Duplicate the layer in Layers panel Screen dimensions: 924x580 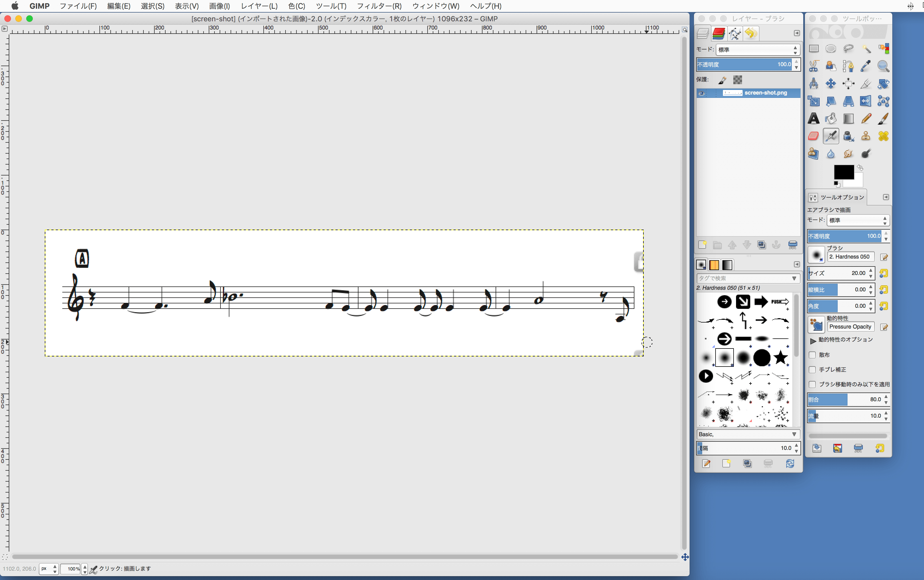point(762,245)
